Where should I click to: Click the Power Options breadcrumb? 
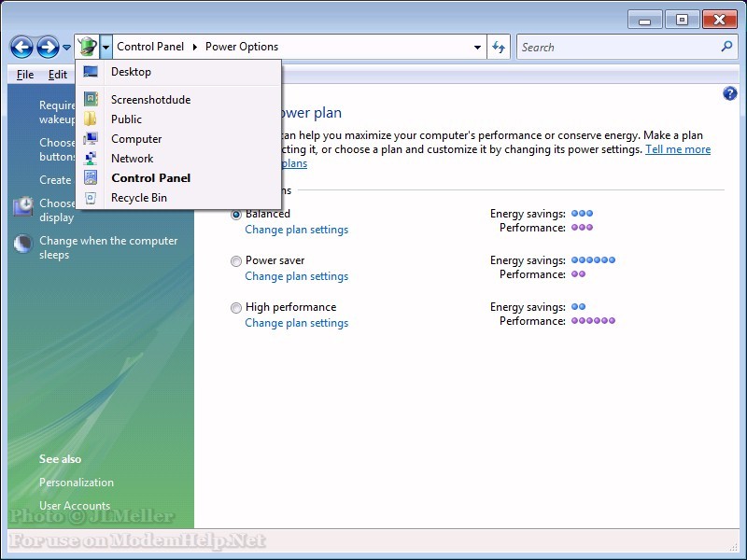(242, 47)
